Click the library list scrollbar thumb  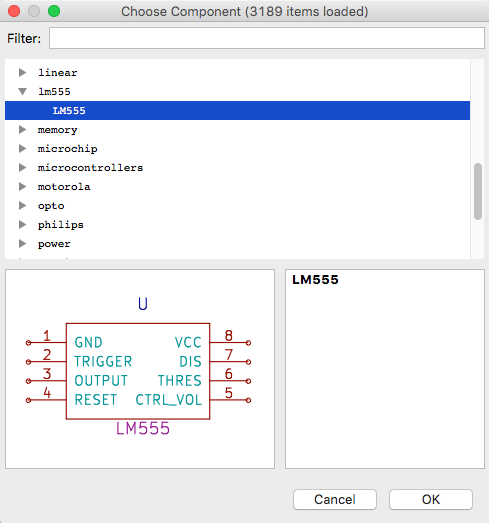point(478,191)
